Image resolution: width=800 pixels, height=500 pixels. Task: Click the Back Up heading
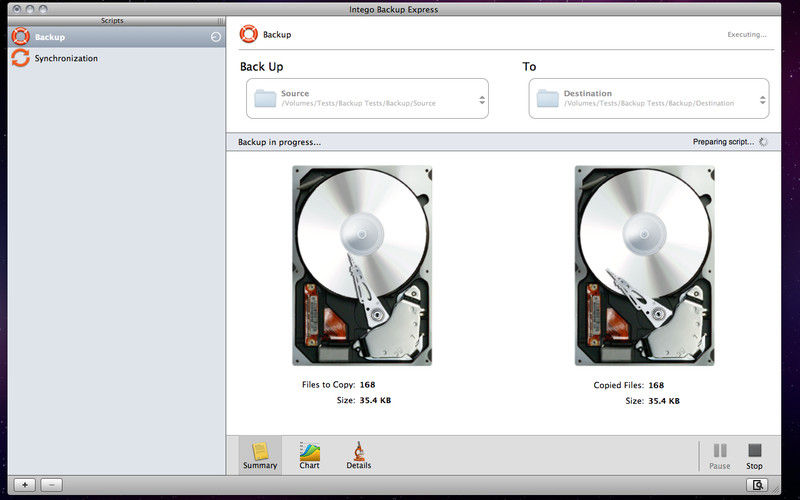point(261,67)
